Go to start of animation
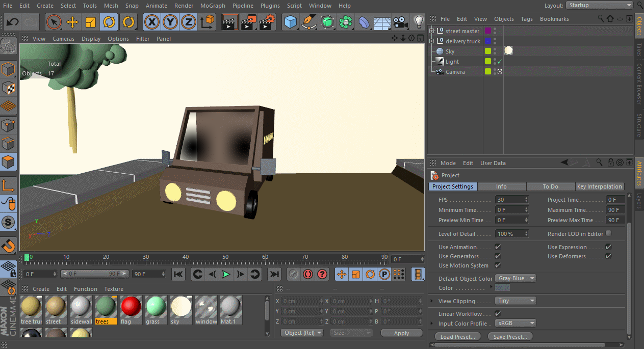Screen dimensions: 644x349 (x=178, y=274)
